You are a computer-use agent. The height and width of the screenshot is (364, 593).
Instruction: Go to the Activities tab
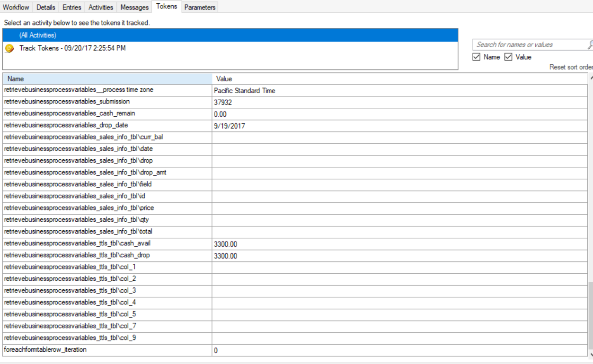point(101,7)
